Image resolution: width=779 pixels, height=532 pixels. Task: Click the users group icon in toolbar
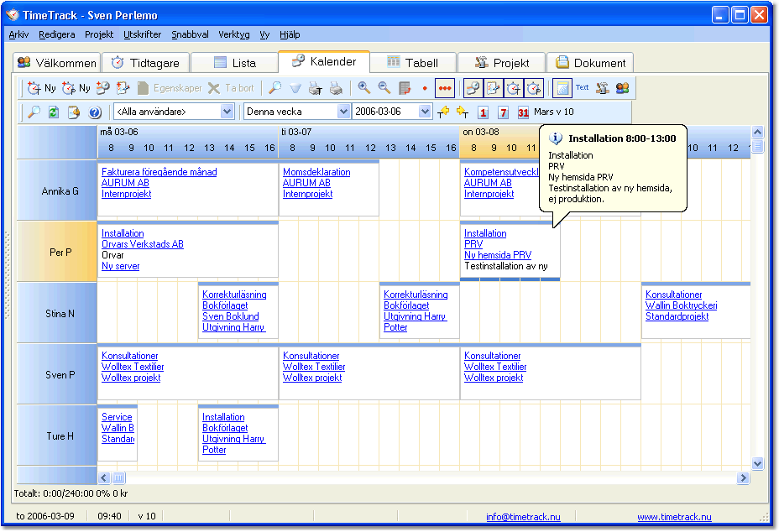(623, 88)
